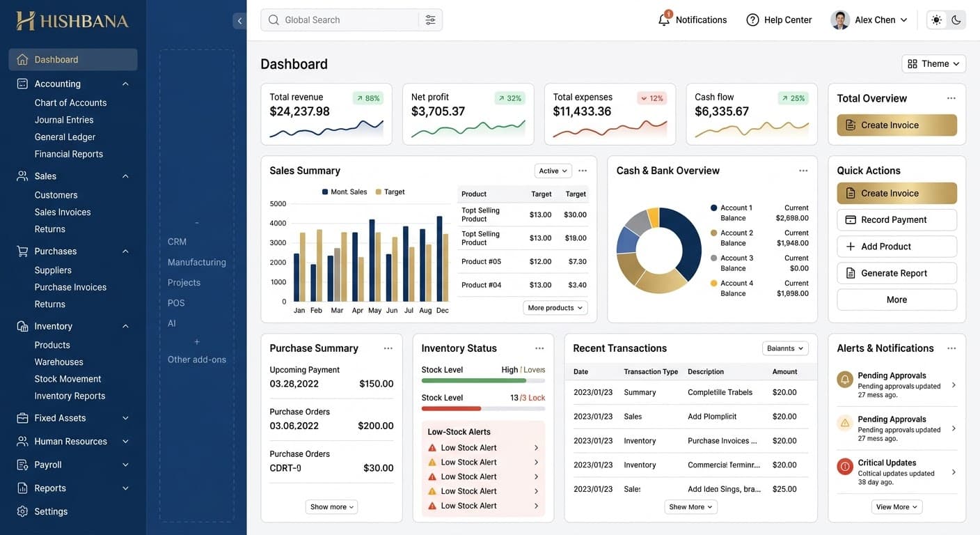Open the More products dropdown
The height and width of the screenshot is (535, 980).
pos(555,308)
